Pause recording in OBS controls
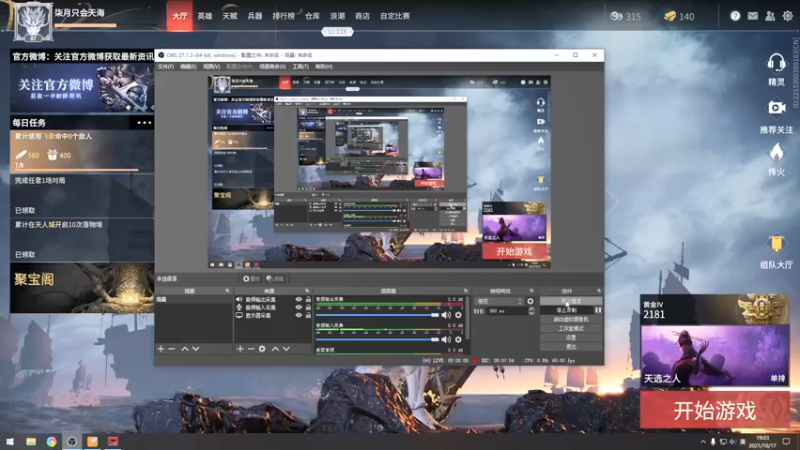The image size is (800, 450). pos(598,310)
